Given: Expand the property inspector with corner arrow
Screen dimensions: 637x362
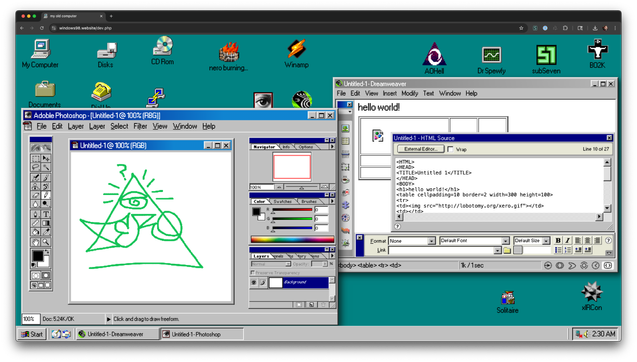Looking at the screenshot, I should (609, 253).
